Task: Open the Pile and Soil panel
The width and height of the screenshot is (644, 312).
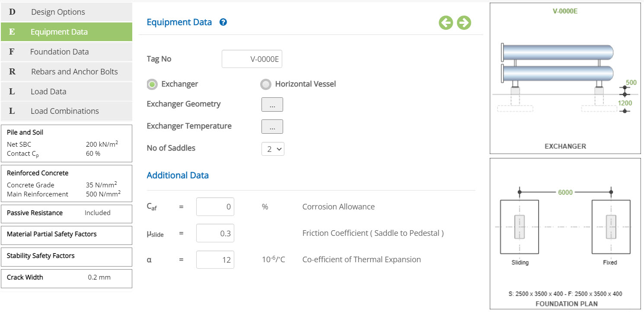Action: coord(67,144)
